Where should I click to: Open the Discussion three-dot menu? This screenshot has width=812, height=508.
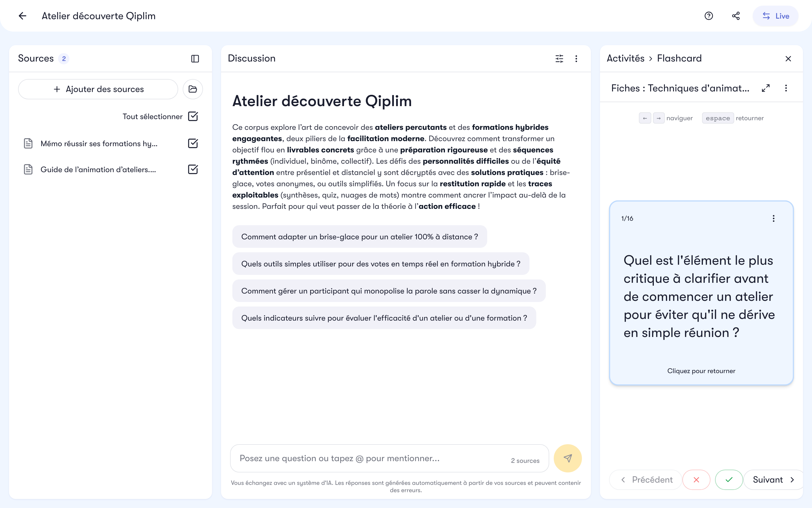click(576, 59)
